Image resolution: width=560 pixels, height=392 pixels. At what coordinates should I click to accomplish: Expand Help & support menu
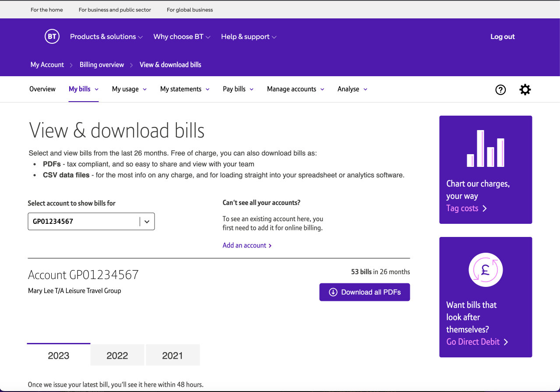(249, 37)
